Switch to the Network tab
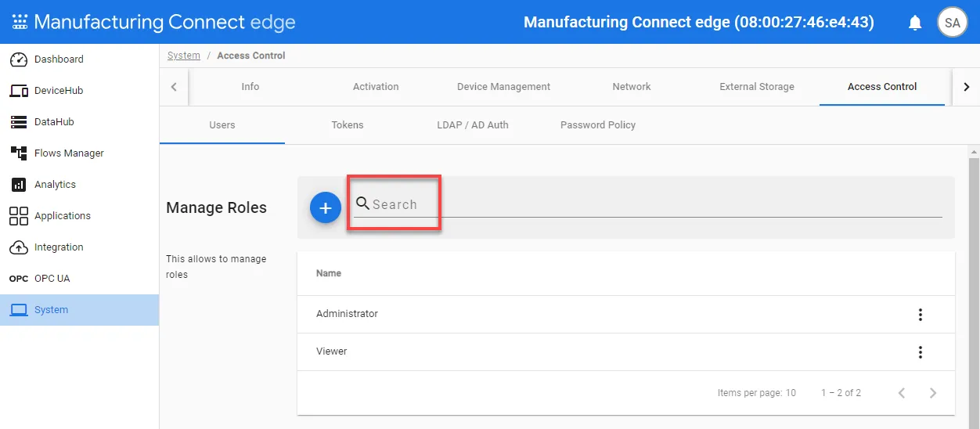980x429 pixels. [x=632, y=87]
